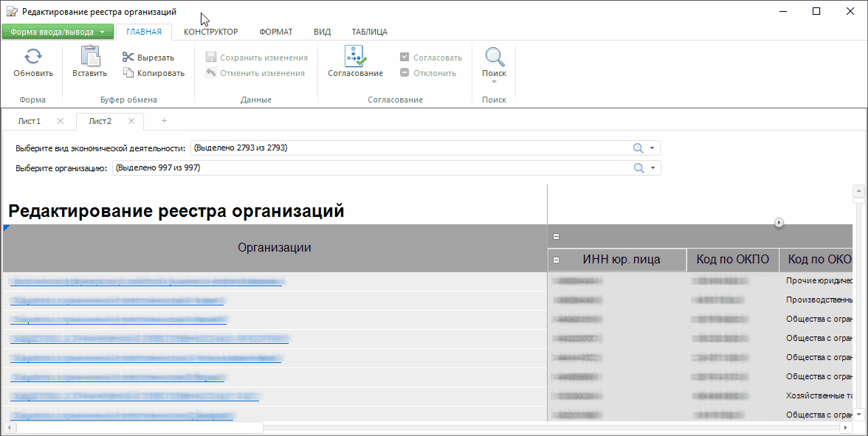The width and height of the screenshot is (868, 436).
Task: Open the Согласование workflow icon
Action: point(355,56)
